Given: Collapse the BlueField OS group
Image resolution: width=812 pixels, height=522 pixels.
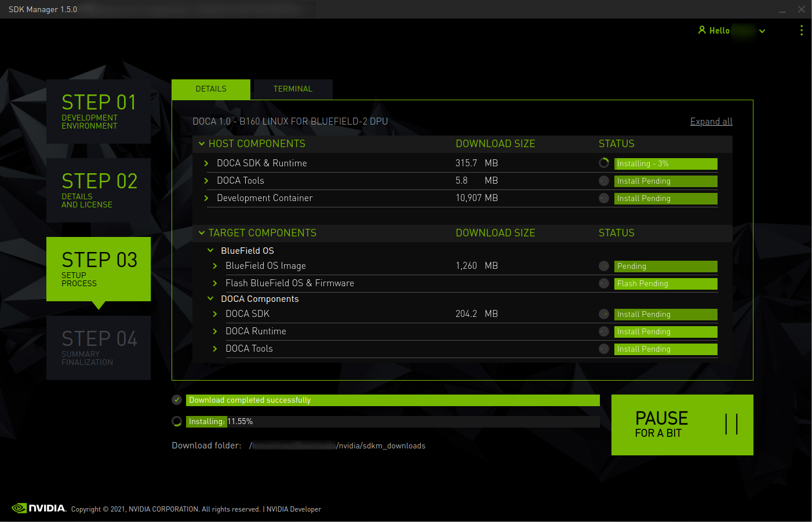Looking at the screenshot, I should click(x=210, y=250).
